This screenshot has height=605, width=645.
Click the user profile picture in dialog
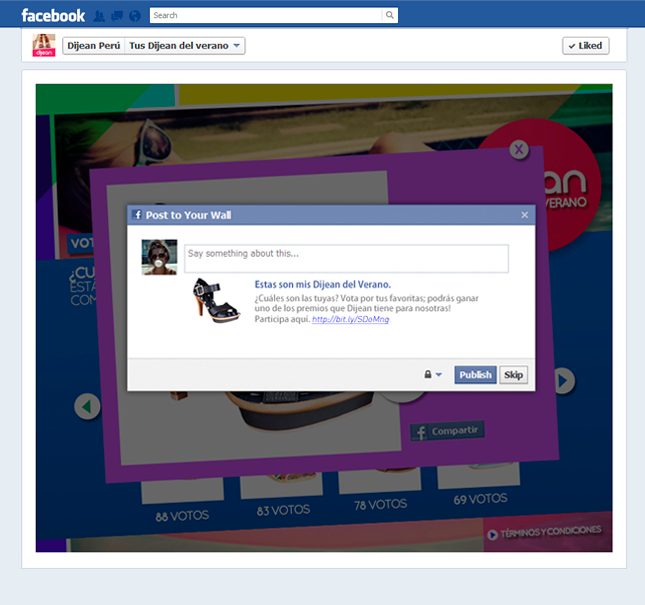pyautogui.click(x=159, y=257)
